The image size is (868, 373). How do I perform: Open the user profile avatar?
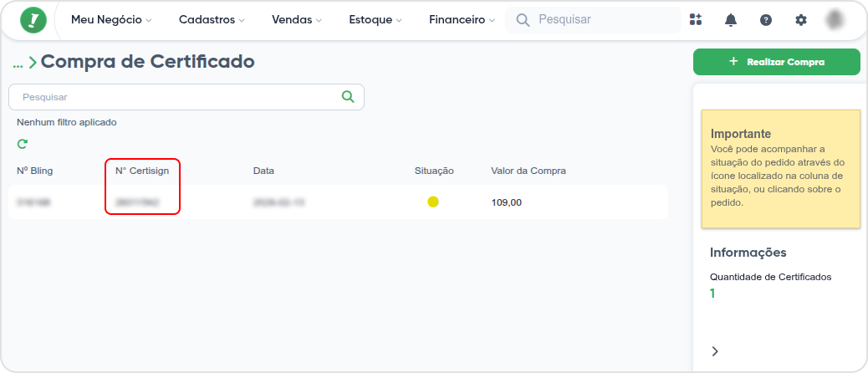835,20
